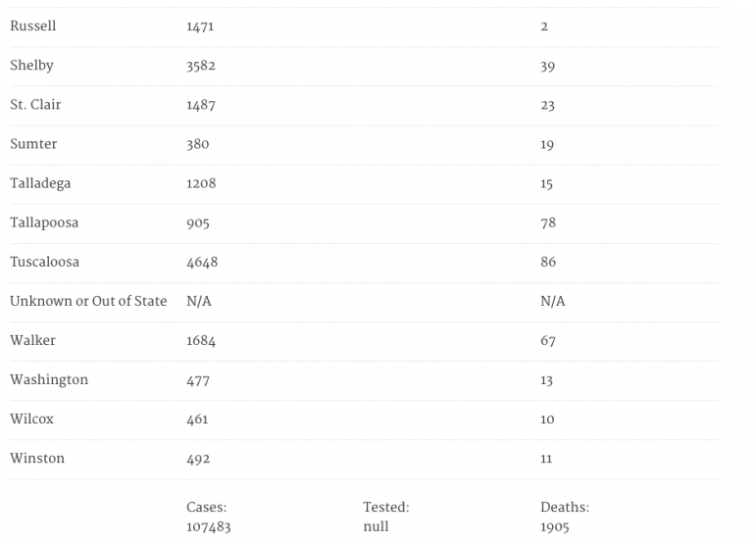The width and height of the screenshot is (756, 543).
Task: Click the total Deaths value 1905
Action: pyautogui.click(x=555, y=526)
